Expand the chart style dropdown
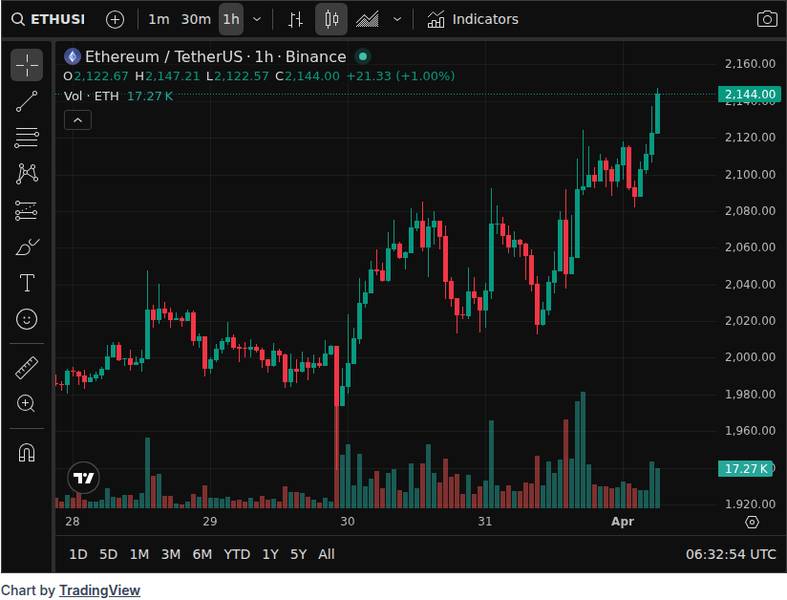The height and width of the screenshot is (600, 787). (x=397, y=20)
